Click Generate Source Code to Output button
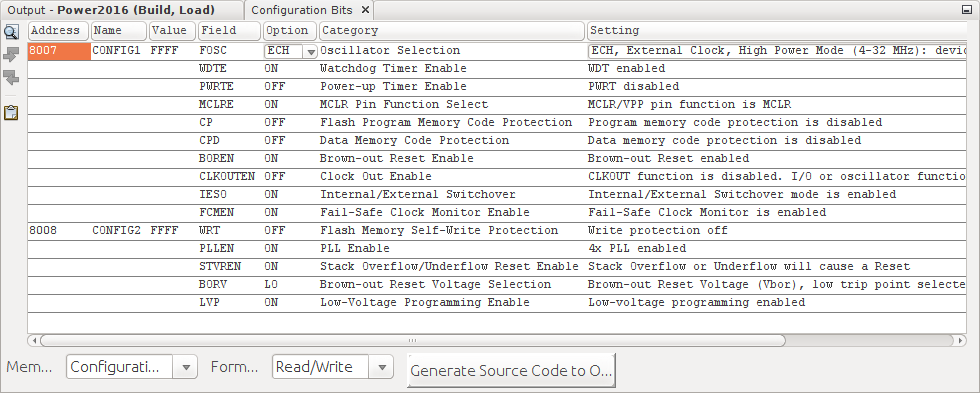The width and height of the screenshot is (980, 393). (x=512, y=371)
